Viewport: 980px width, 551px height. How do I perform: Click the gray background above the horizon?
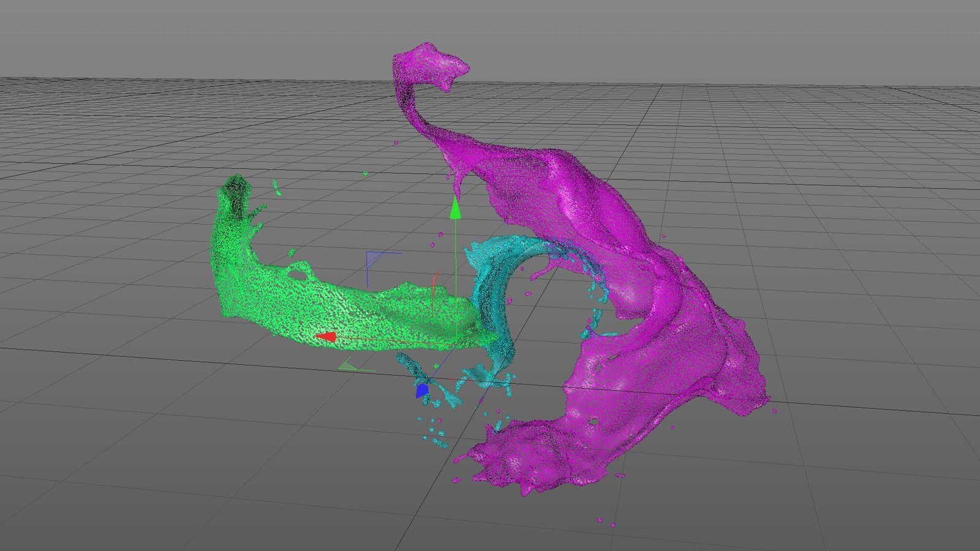coord(184,37)
